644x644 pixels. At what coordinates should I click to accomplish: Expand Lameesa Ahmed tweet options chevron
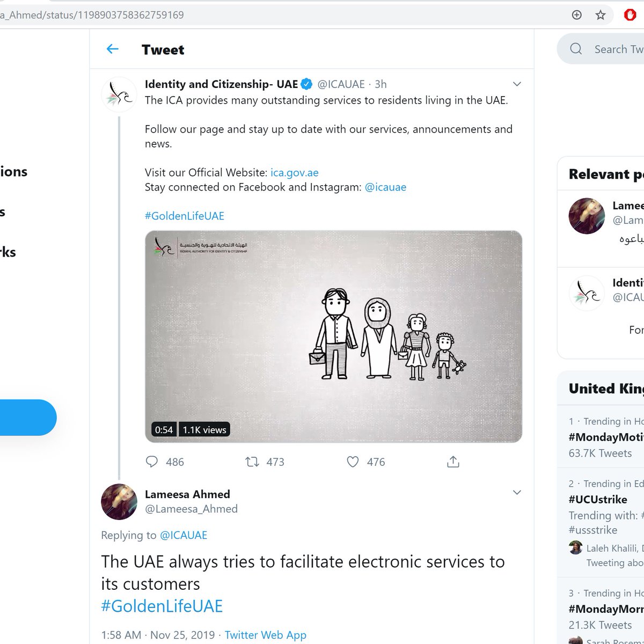pos(517,493)
